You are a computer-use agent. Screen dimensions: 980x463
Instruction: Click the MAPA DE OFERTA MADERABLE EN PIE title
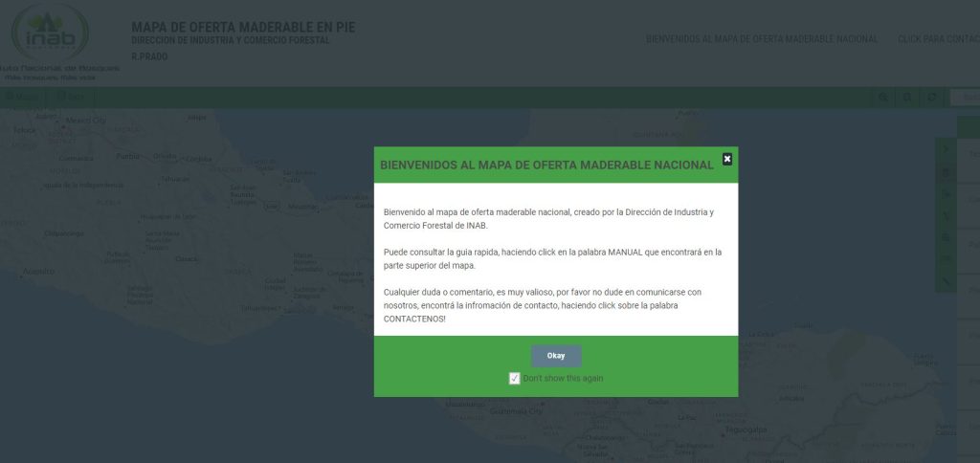(x=242, y=27)
